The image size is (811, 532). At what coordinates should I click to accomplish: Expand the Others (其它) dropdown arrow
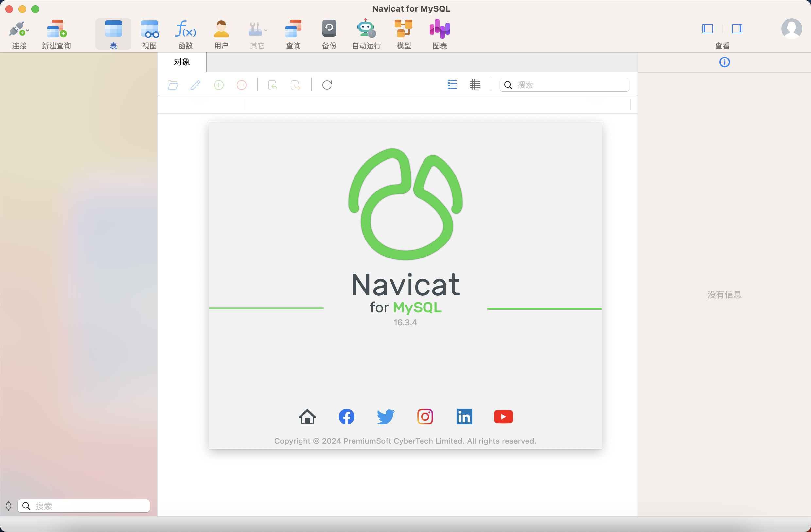coord(266,30)
